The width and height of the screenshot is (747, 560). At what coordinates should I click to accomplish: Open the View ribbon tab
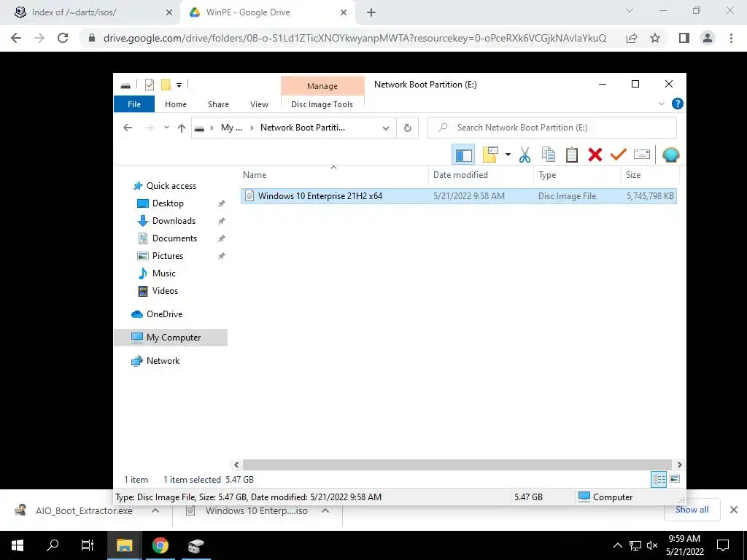(259, 104)
